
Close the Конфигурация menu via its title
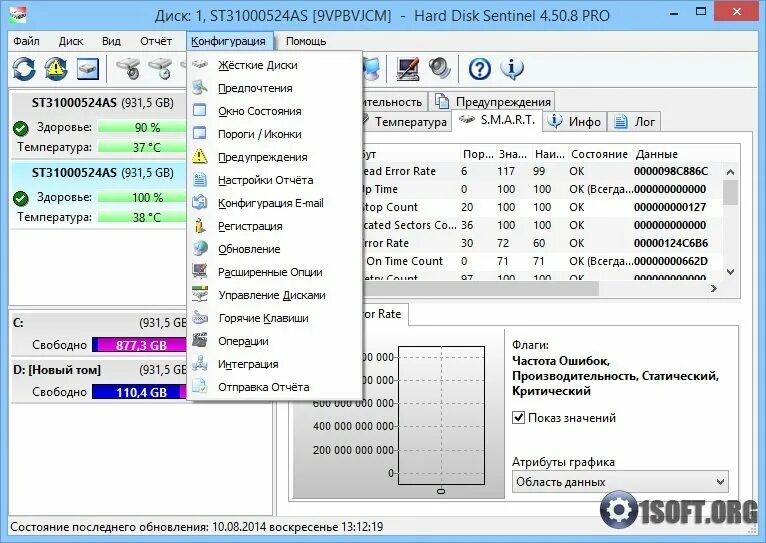coord(229,41)
